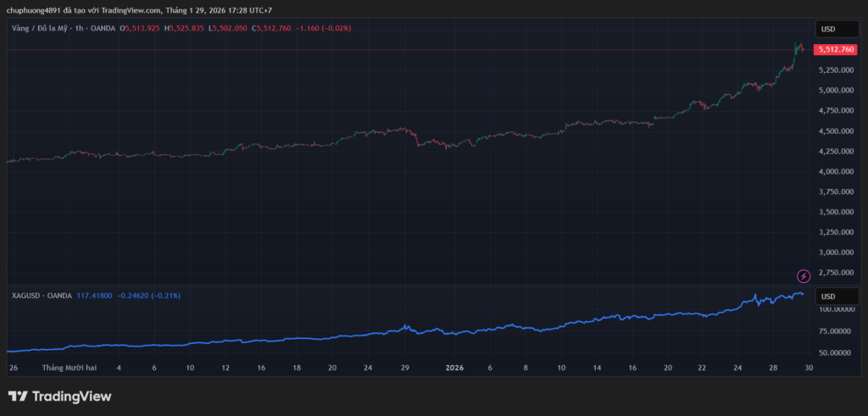Screen dimensions: 868x416
Task: Click the 2,750.000 level on price scale
Action: [834, 273]
